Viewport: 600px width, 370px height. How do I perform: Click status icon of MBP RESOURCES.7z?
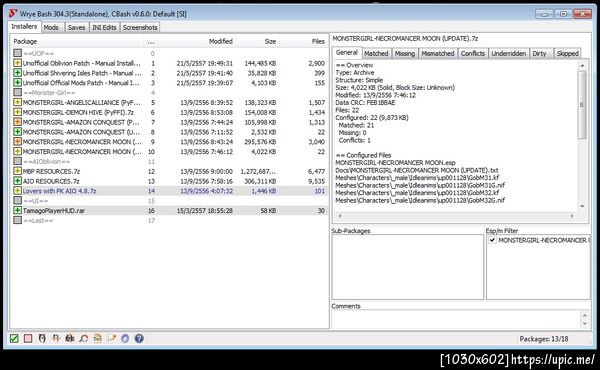17,171
